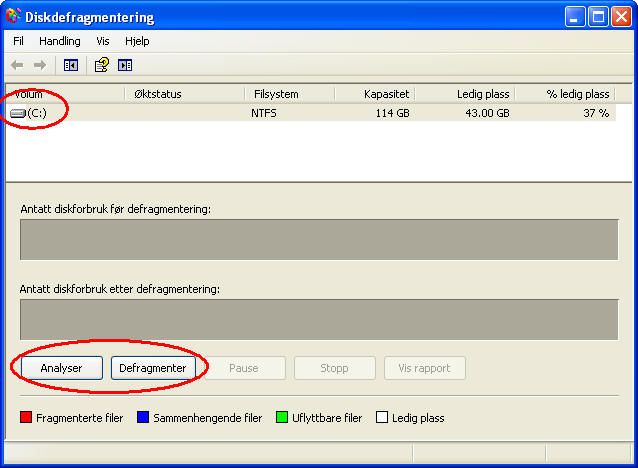
Task: Click the Forward arrow toolbar icon
Action: [40, 65]
